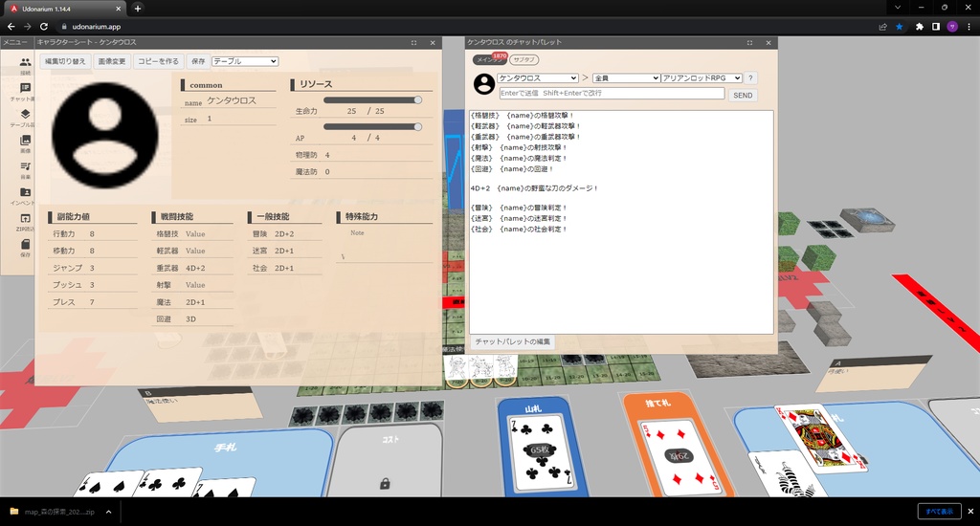Adjust the AP slider
This screenshot has height=526, width=980.
372,127
